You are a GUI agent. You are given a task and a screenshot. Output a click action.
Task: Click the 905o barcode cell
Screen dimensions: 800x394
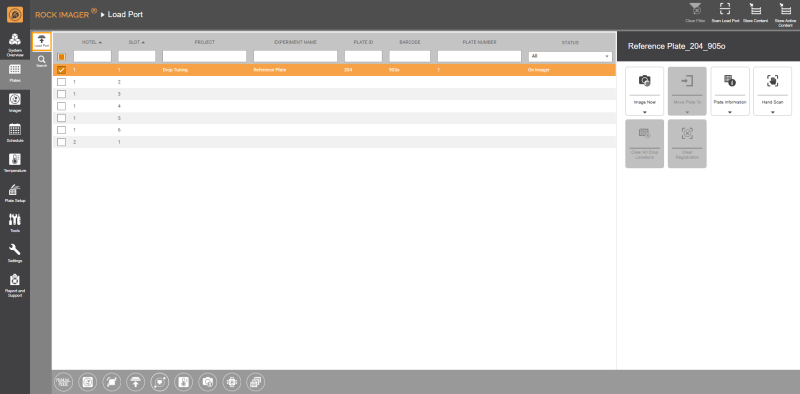[394, 70]
